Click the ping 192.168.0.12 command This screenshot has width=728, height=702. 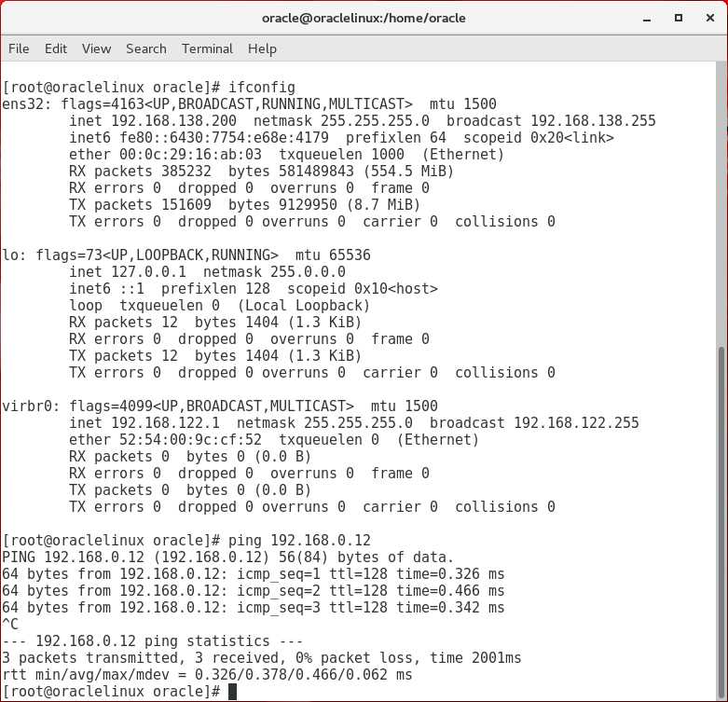pyautogui.click(x=299, y=541)
